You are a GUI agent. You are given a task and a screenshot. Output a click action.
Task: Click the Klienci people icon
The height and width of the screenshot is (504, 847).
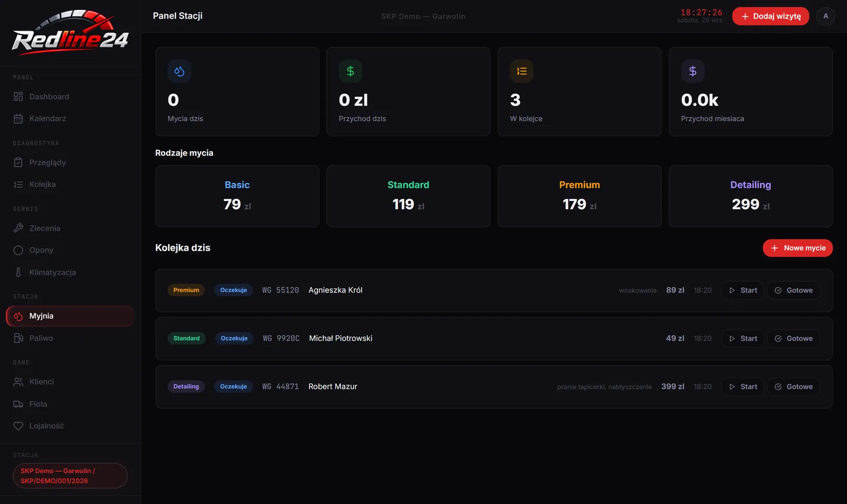click(x=18, y=382)
